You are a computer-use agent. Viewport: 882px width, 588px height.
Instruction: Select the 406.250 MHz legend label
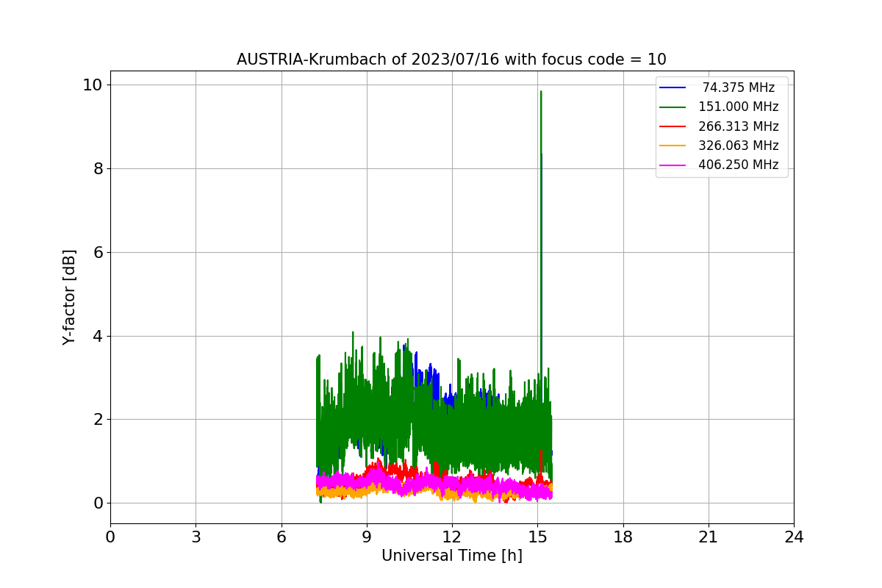(x=739, y=165)
